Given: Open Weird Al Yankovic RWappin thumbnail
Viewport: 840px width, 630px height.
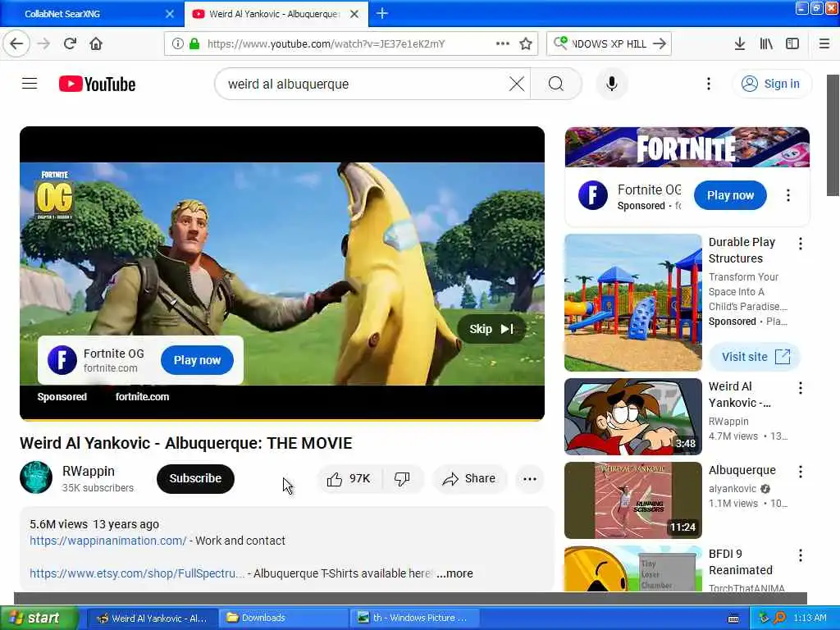Looking at the screenshot, I should tap(633, 416).
